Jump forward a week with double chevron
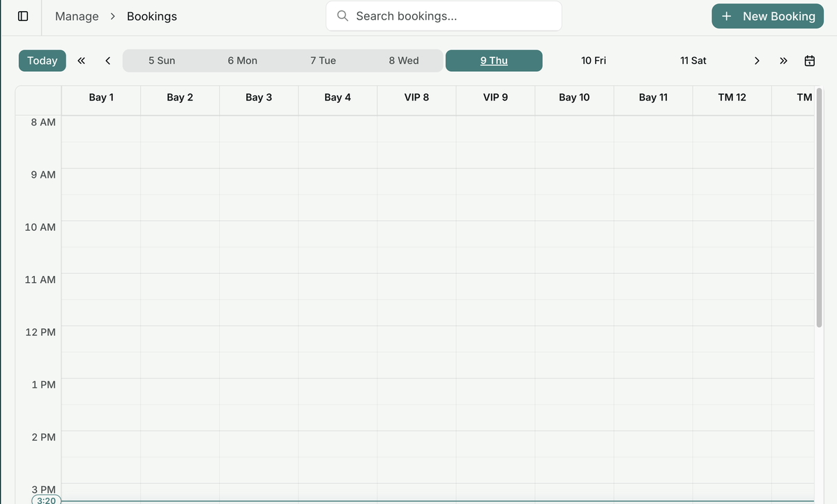Screen dimensions: 837x504 783,61
